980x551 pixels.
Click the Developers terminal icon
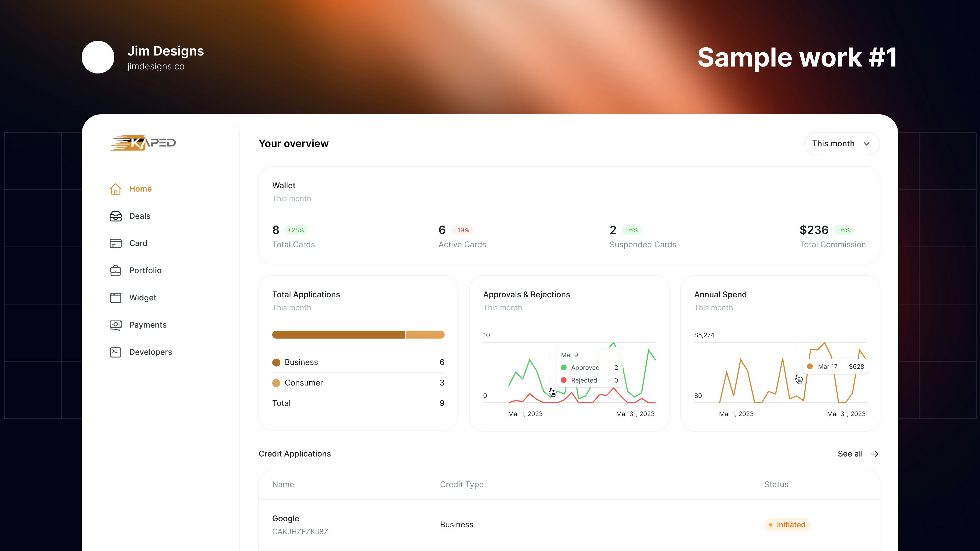[x=116, y=352]
